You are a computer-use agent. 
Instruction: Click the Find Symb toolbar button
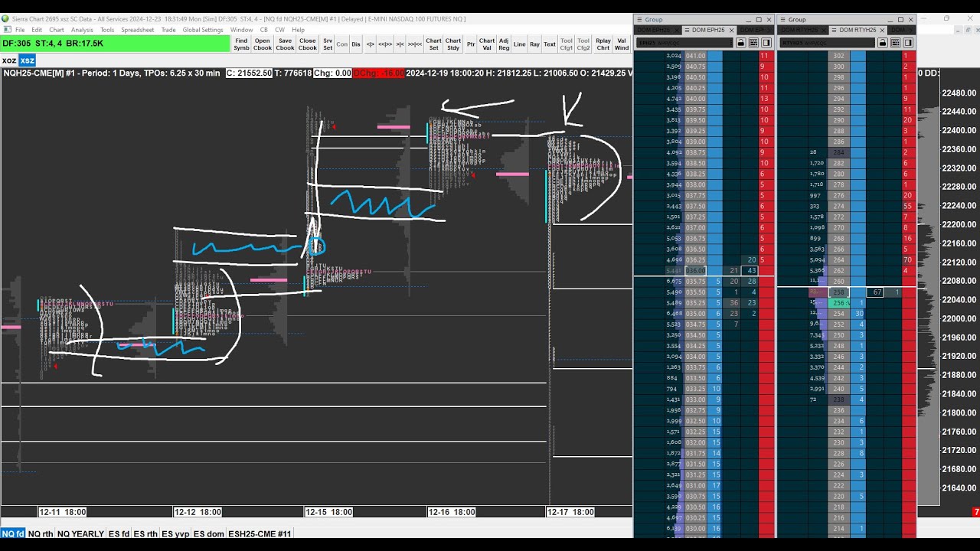tap(241, 44)
